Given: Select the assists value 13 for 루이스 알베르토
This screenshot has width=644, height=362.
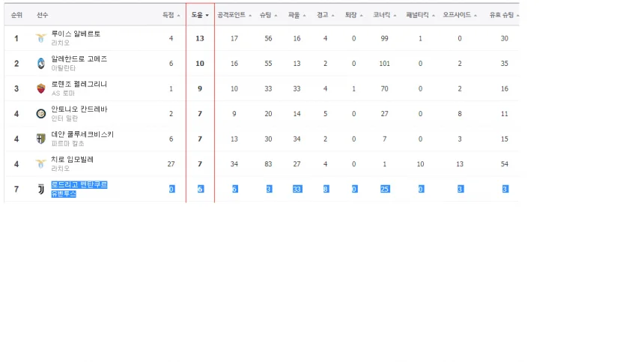Looking at the screenshot, I should tap(200, 38).
